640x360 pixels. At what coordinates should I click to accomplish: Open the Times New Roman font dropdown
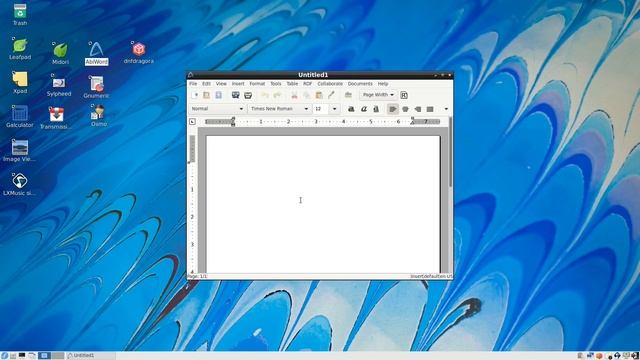tap(279, 109)
